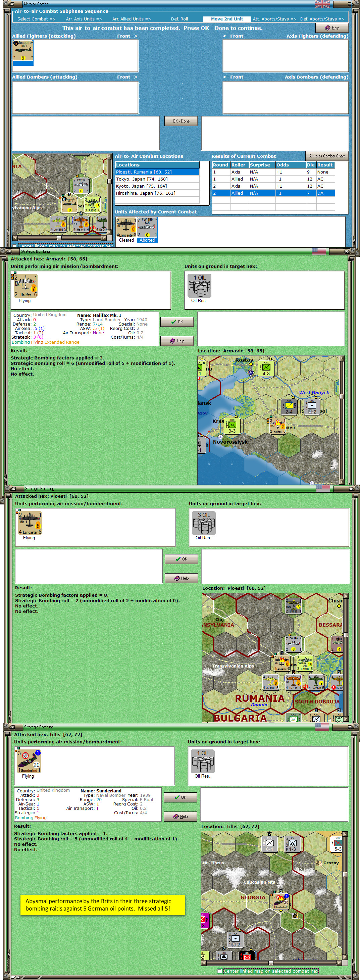Viewport: 360px width, 980px height.
Task: Click OK in the Armavir bombing window
Action: click(177, 322)
